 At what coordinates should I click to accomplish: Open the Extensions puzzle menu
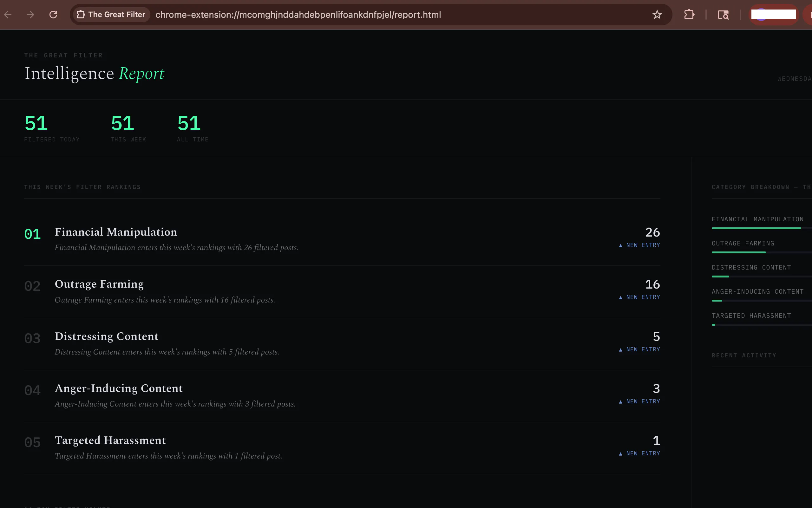[x=689, y=15]
